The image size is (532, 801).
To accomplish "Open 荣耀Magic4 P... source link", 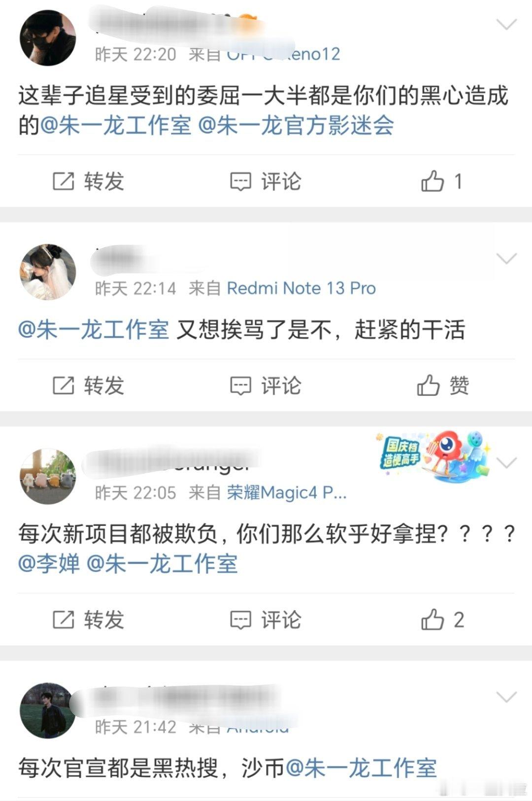I will [287, 492].
